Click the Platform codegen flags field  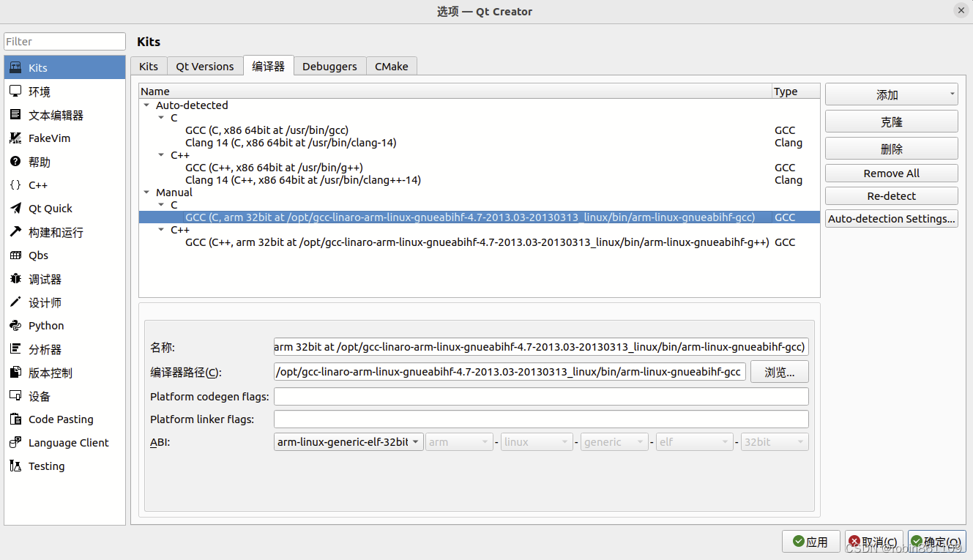pyautogui.click(x=541, y=396)
